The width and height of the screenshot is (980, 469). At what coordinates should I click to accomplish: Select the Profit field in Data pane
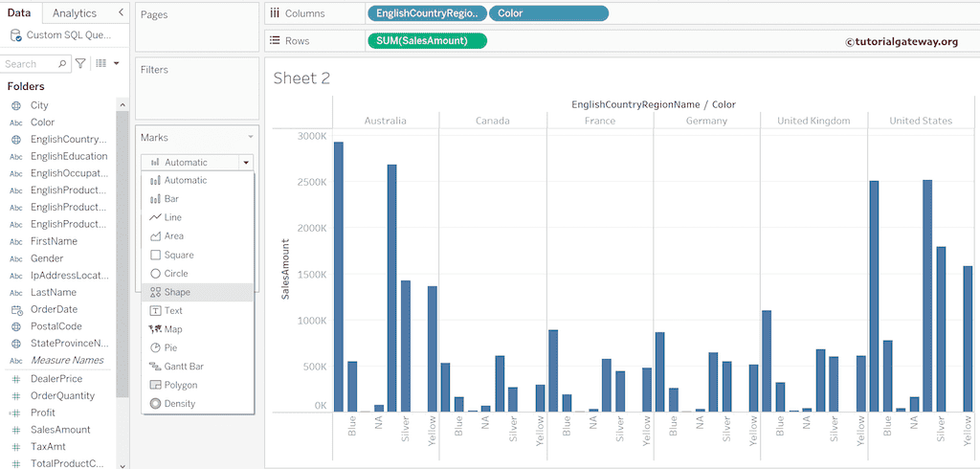tap(43, 413)
